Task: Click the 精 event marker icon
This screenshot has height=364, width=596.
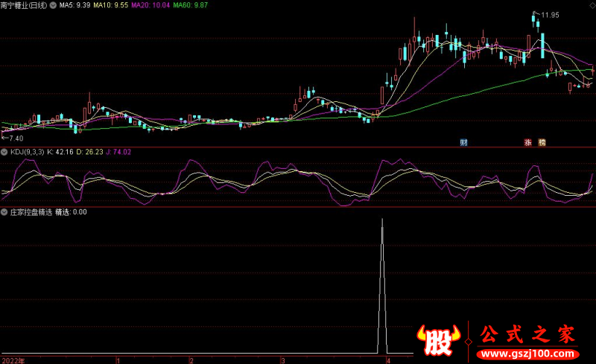Action: coord(542,141)
